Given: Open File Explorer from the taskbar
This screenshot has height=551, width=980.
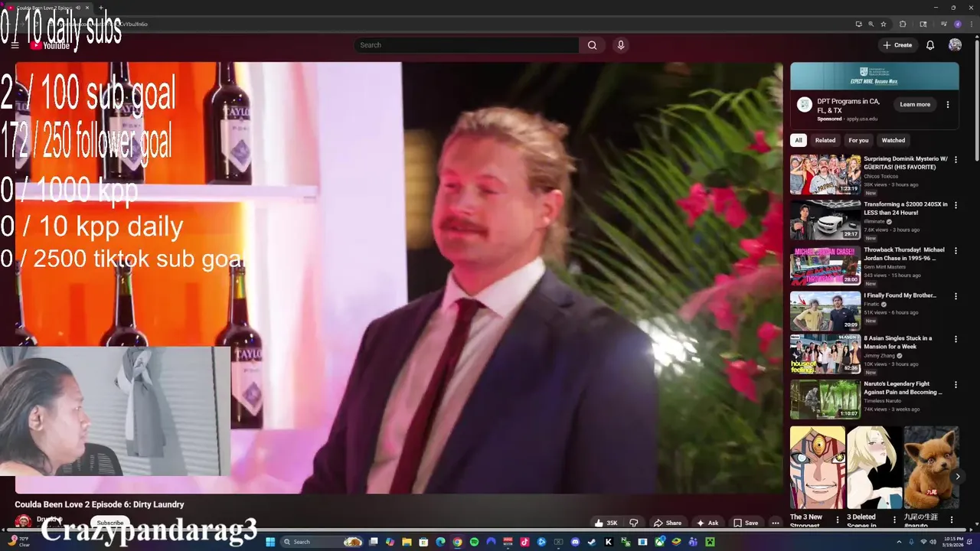Looking at the screenshot, I should (x=407, y=542).
